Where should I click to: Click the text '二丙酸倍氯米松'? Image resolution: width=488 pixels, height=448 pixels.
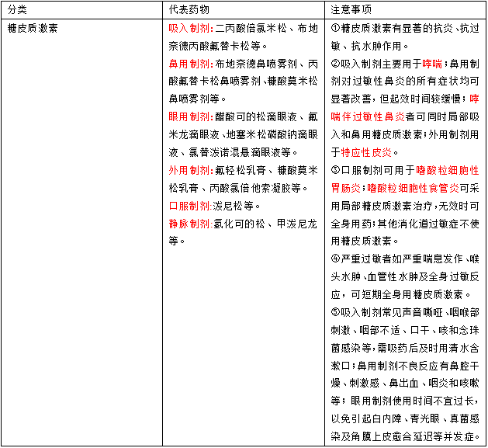(x=251, y=29)
